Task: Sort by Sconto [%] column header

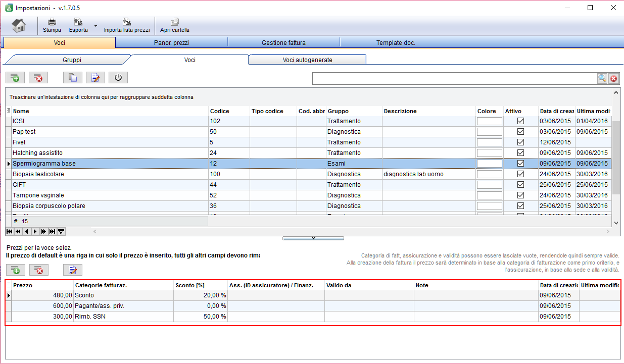Action: click(x=201, y=285)
